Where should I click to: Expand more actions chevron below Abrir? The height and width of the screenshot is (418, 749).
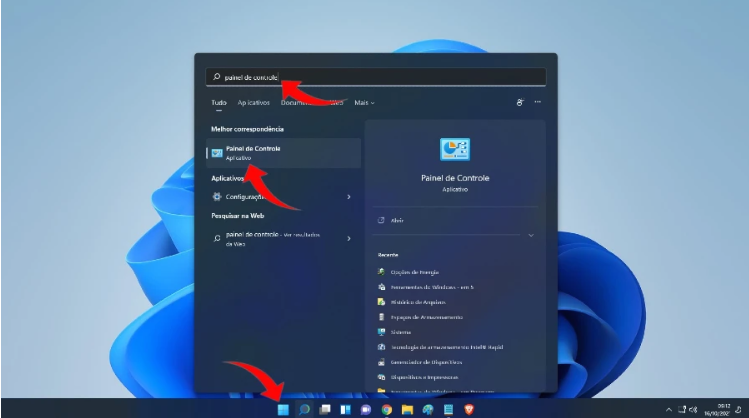coord(531,236)
